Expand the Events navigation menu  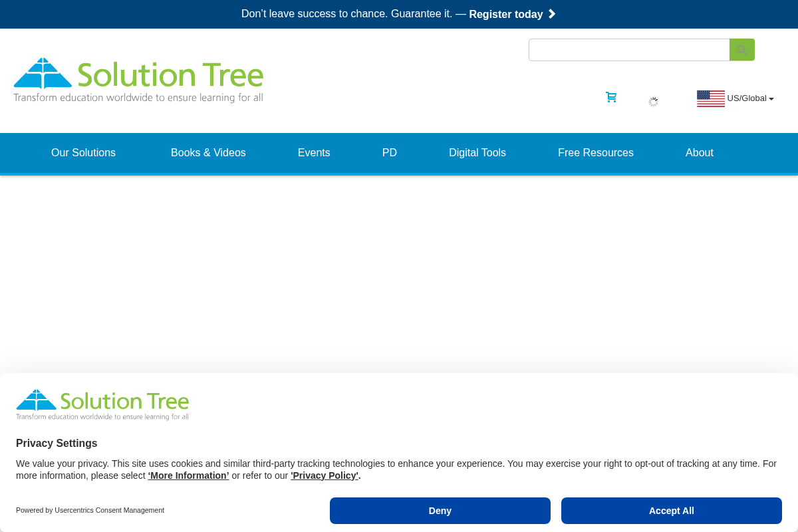click(x=314, y=153)
